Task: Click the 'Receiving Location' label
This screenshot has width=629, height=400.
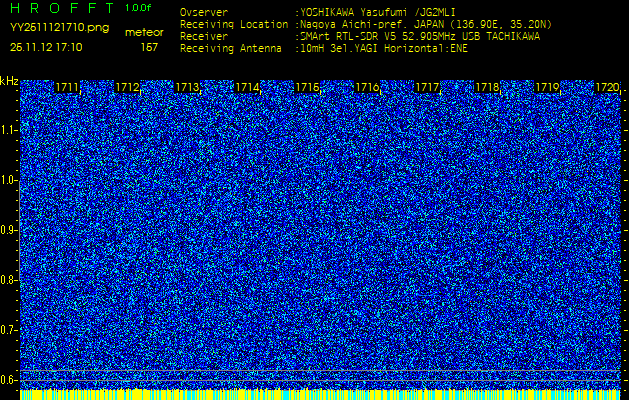Action: coord(234,24)
